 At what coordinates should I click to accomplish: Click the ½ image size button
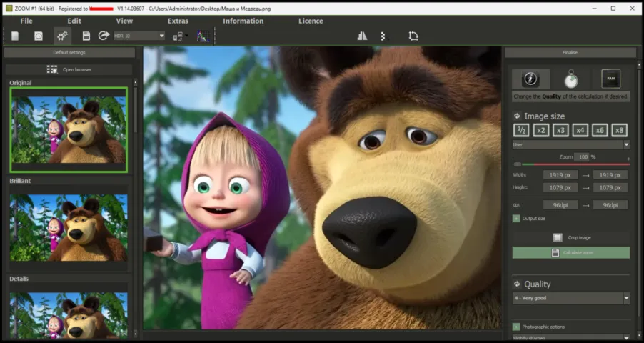click(521, 130)
